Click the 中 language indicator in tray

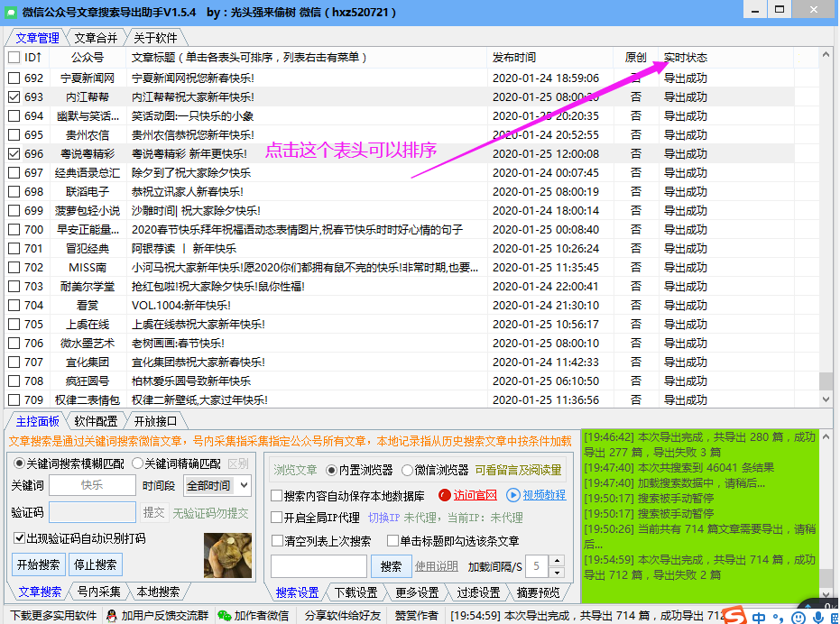pyautogui.click(x=759, y=618)
